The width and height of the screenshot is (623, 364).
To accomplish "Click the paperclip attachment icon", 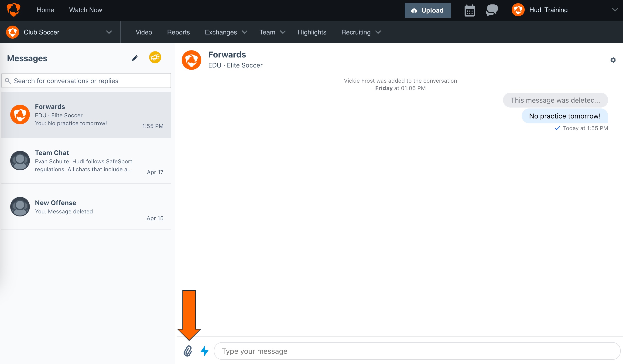I will [x=188, y=351].
